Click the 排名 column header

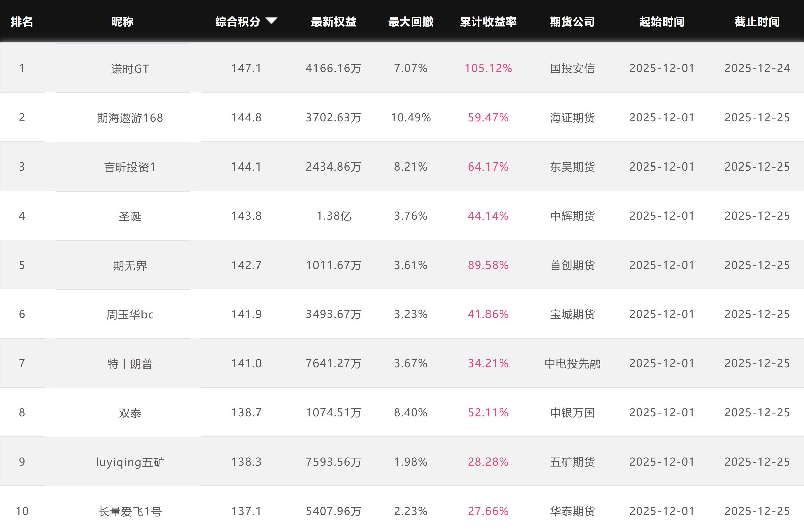22,22
